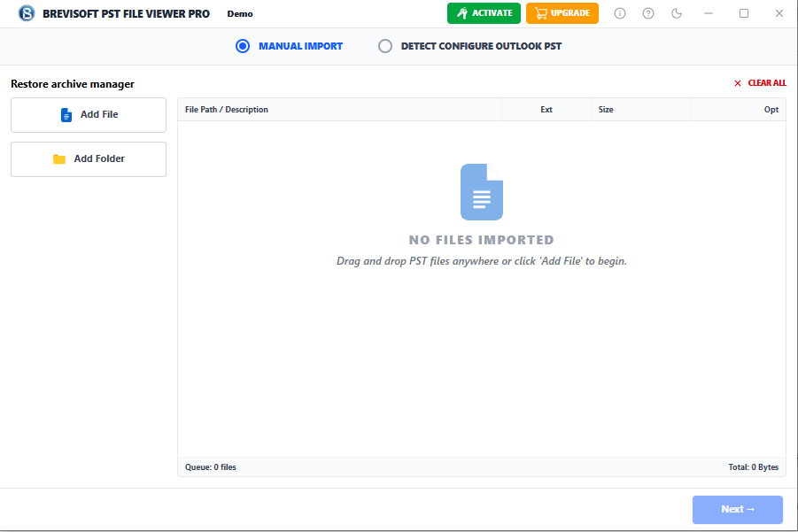Click the Activate button
The height and width of the screenshot is (532, 798).
coord(484,13)
